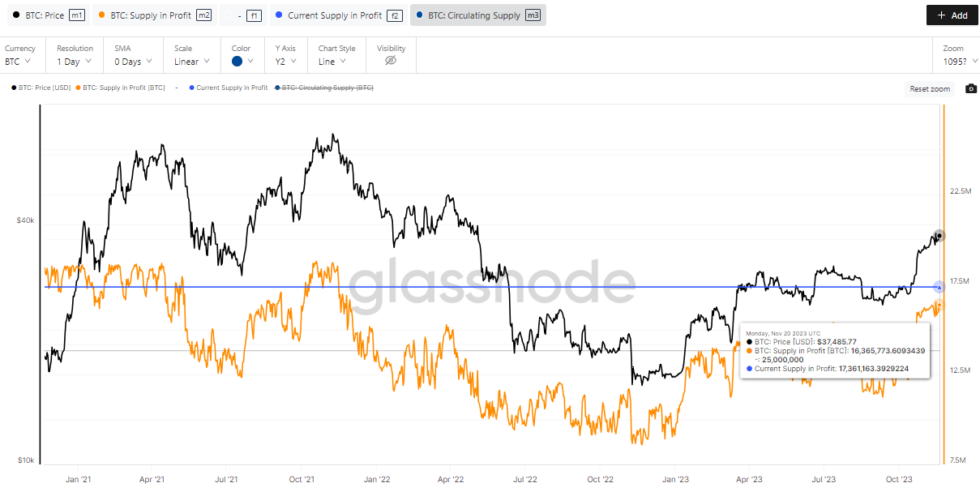The image size is (980, 496).
Task: Click the f1 formula badge
Action: point(254,15)
